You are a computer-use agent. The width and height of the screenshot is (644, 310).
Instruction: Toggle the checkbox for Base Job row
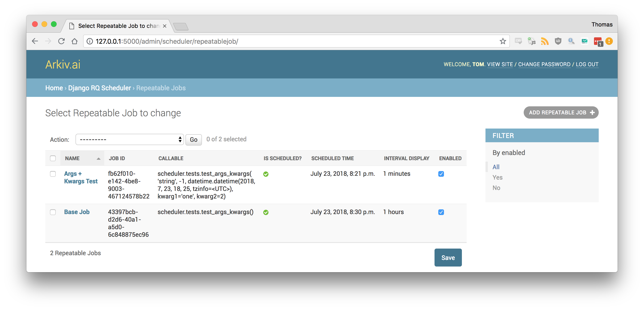coord(53,212)
